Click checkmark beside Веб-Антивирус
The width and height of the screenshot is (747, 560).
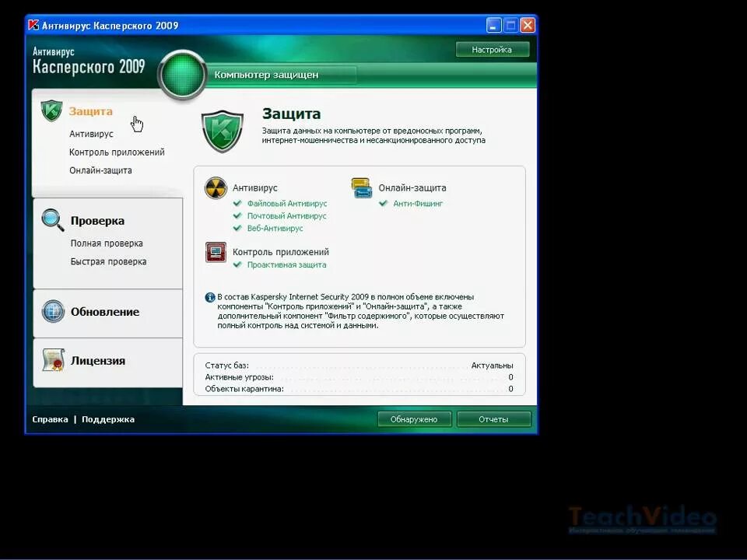pos(237,228)
